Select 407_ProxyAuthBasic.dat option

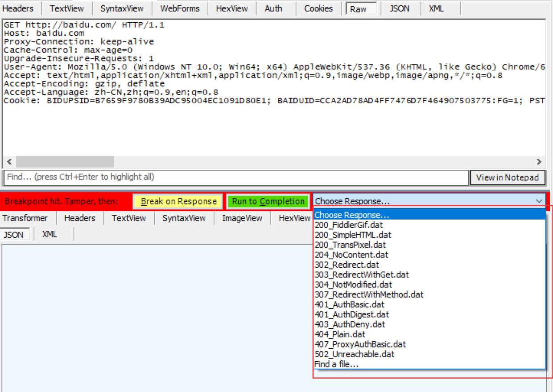click(x=360, y=344)
